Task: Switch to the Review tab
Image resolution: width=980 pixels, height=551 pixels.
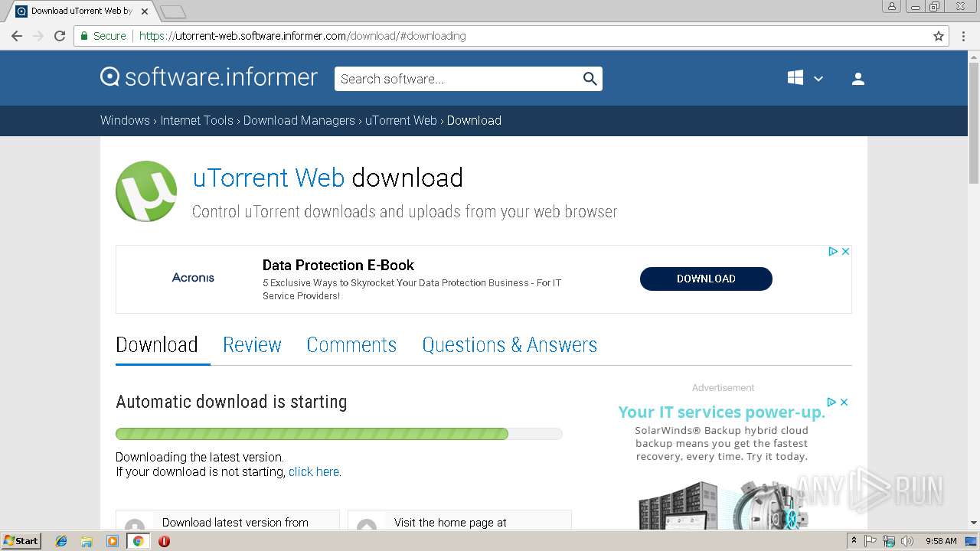Action: coord(252,345)
